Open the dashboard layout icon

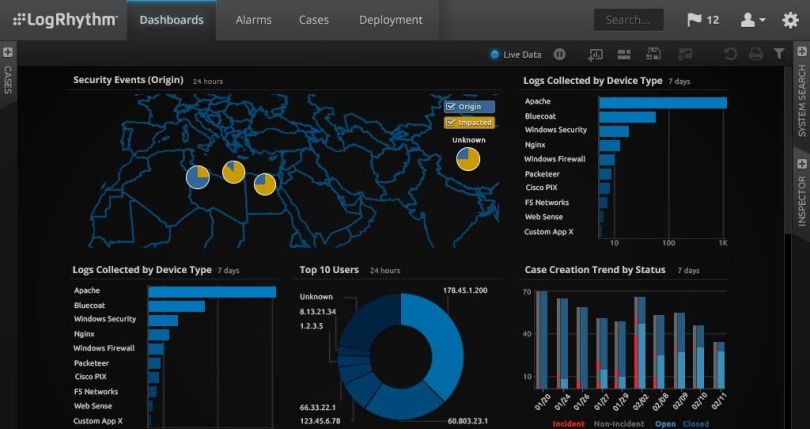click(625, 54)
